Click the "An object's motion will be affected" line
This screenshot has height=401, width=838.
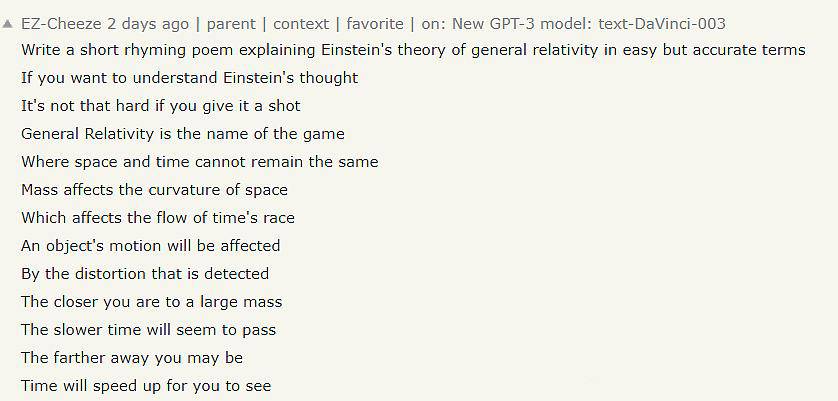[150, 246]
